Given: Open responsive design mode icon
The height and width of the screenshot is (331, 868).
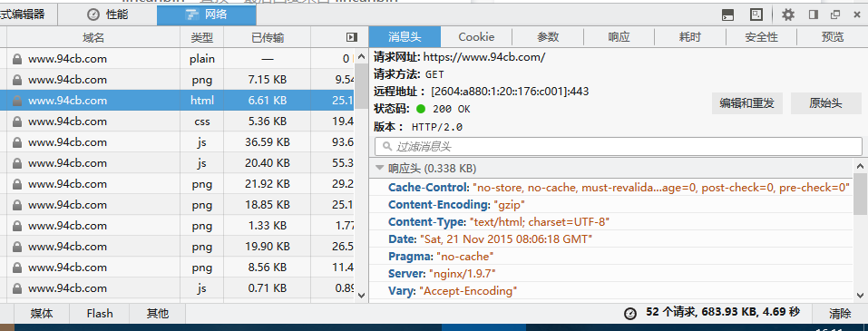Looking at the screenshot, I should point(756,15).
